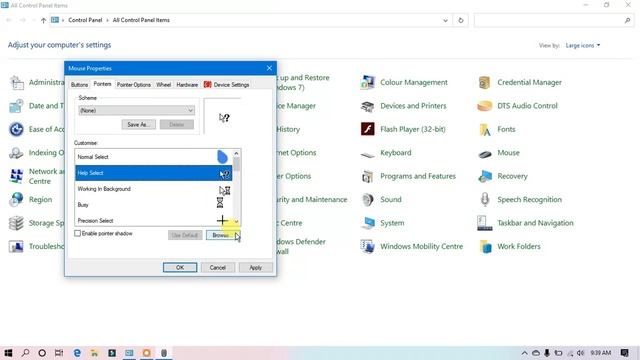Open the Sound settings icon

pos(367,200)
